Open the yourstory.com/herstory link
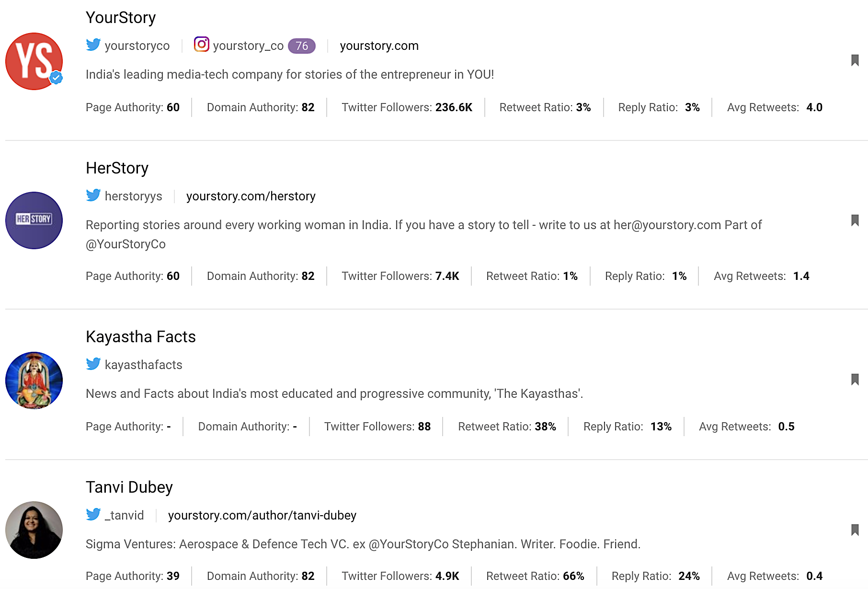Viewport: 868px width, 589px height. (251, 196)
